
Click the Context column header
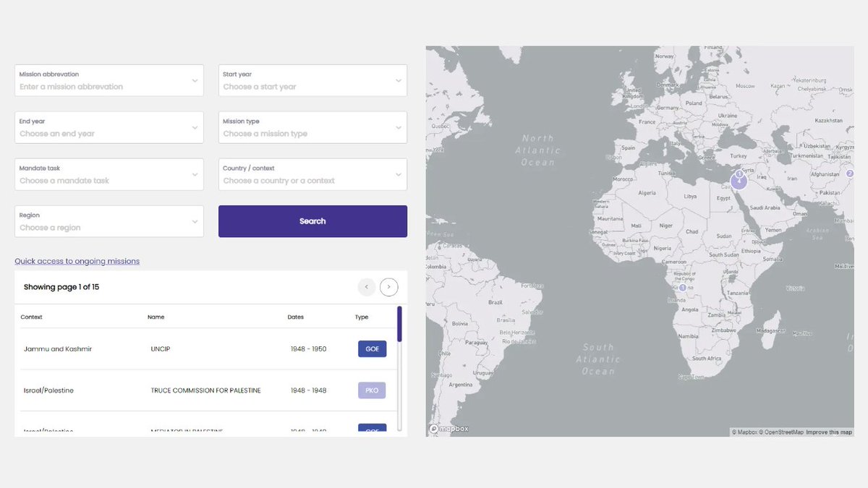click(x=32, y=317)
